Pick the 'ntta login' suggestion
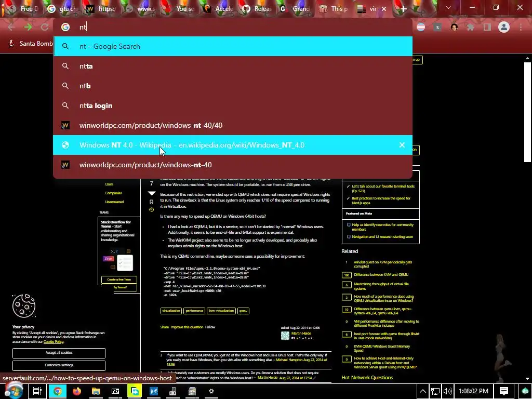Screen dimensions: 532x399 (233, 105)
